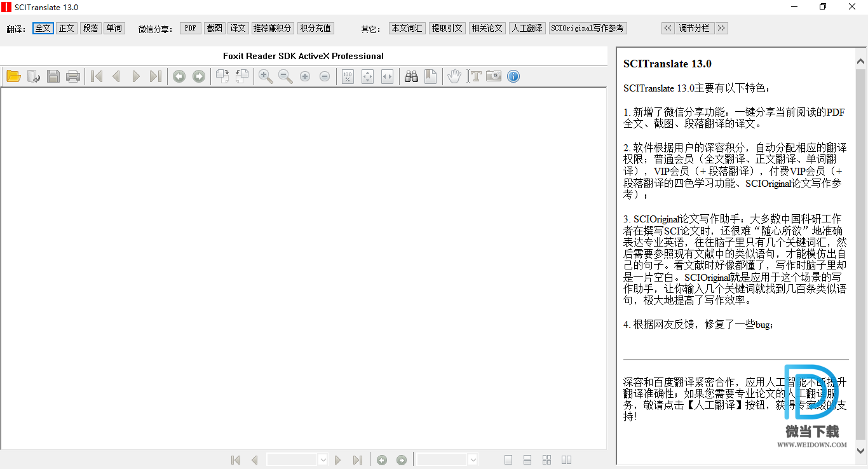This screenshot has height=469, width=868.
Task: Click next view arrow in top toolbar
Action: click(199, 76)
